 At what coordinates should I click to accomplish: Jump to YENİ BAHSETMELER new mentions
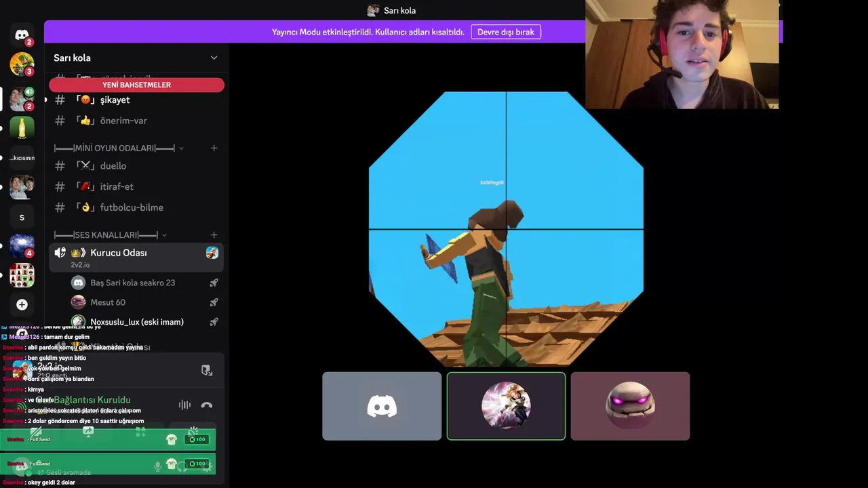(x=136, y=85)
